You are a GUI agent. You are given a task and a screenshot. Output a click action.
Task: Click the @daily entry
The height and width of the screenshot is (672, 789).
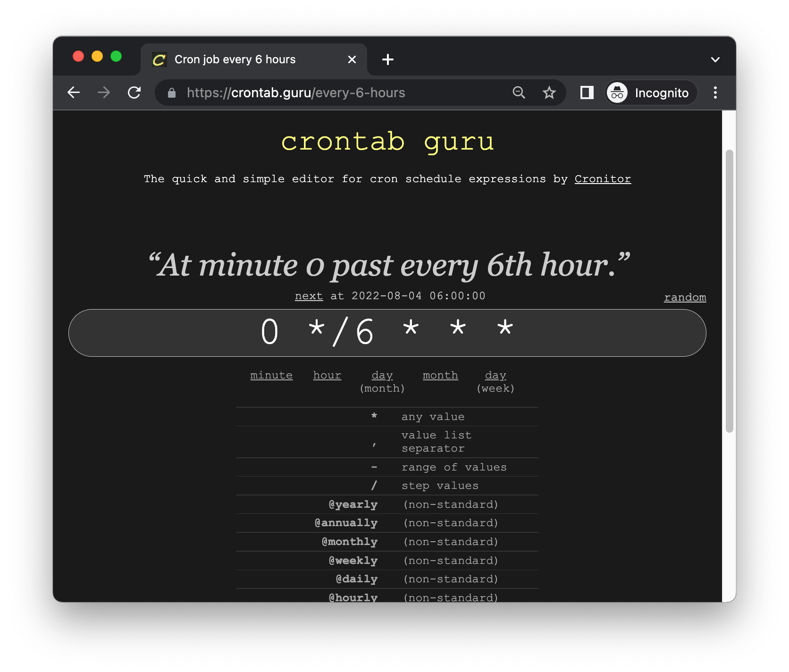pyautogui.click(x=357, y=579)
